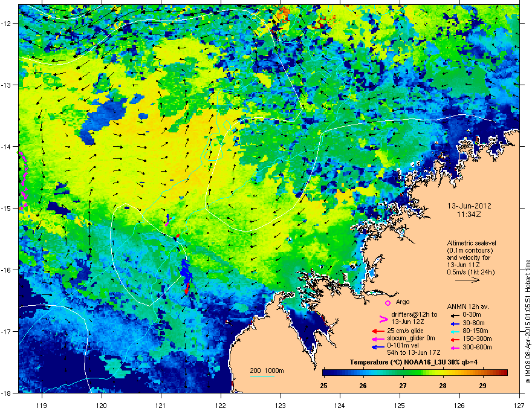Viewport: 532px width, 411px height.
Task: Click the blue ANMN 30-80m arrow
Action: pos(454,323)
